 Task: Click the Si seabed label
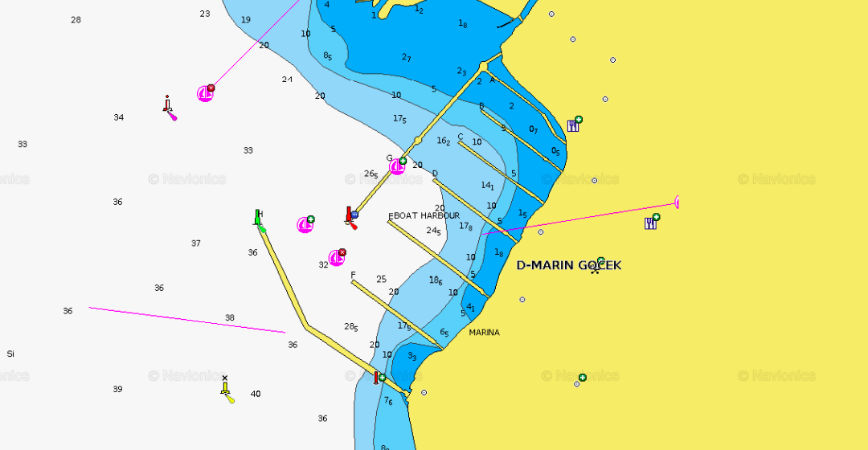(x=10, y=354)
